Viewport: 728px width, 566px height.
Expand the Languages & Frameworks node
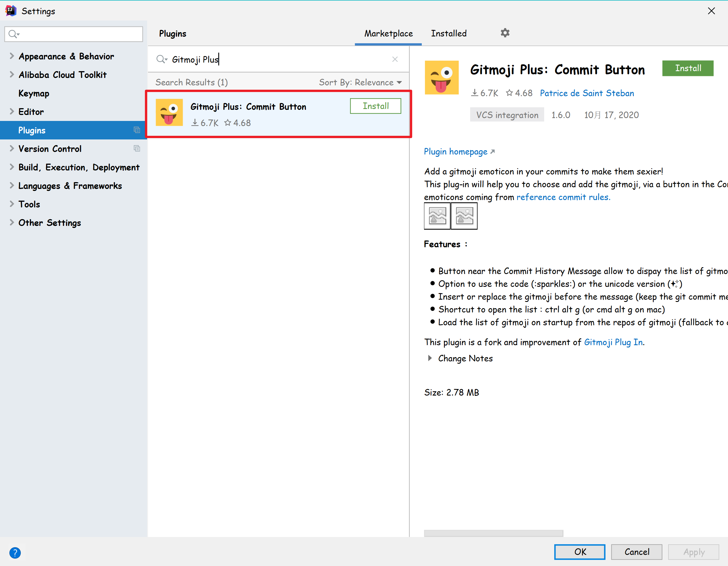(x=12, y=185)
